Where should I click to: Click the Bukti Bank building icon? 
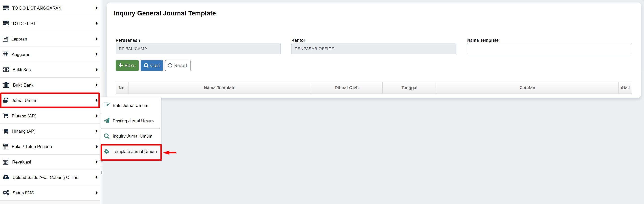[6, 85]
